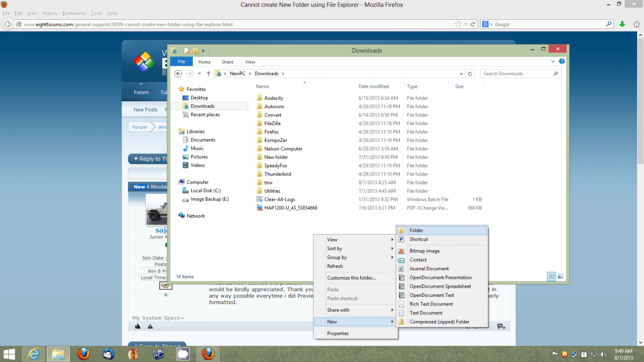Expand the Share with submenu
This screenshot has width=644, height=362.
coord(355,310)
